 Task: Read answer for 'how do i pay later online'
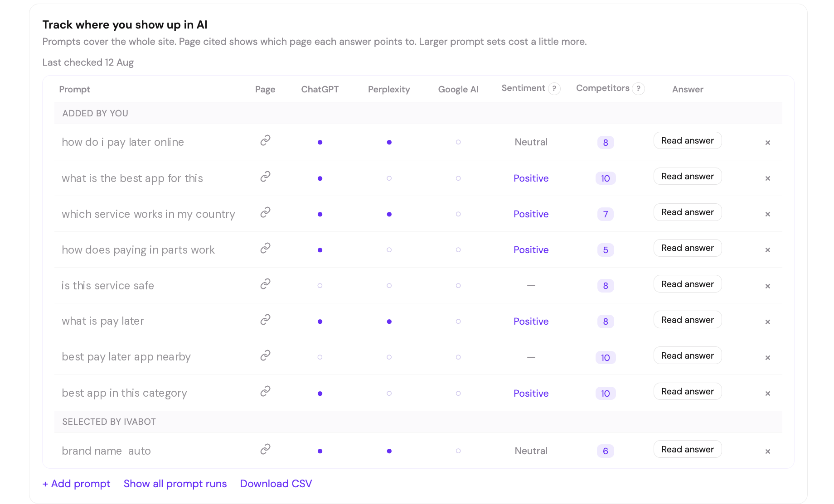coord(688,140)
